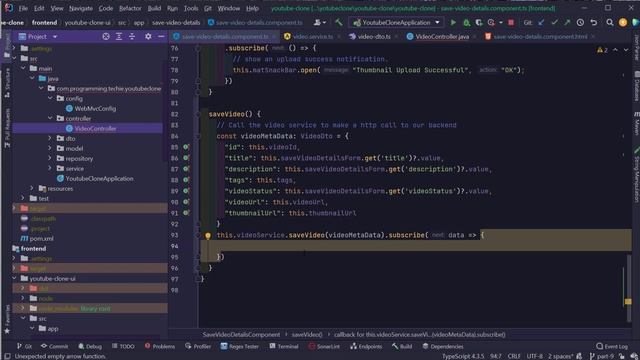
Task: Open the warnings indicator showing 2
Action: click(x=602, y=50)
